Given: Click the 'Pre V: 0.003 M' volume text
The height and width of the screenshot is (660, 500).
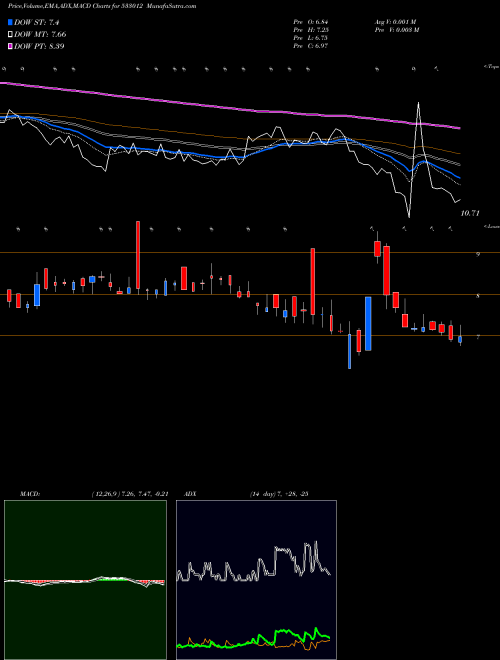Looking at the screenshot, I should [396, 30].
